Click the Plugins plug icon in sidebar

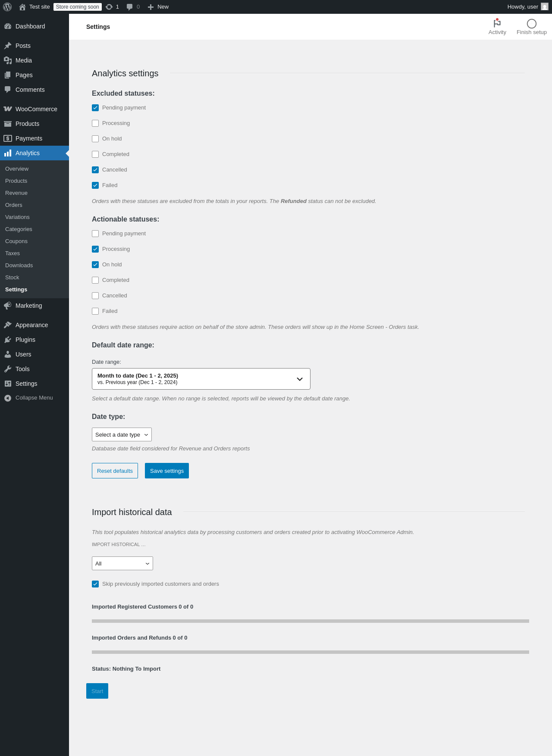8,340
